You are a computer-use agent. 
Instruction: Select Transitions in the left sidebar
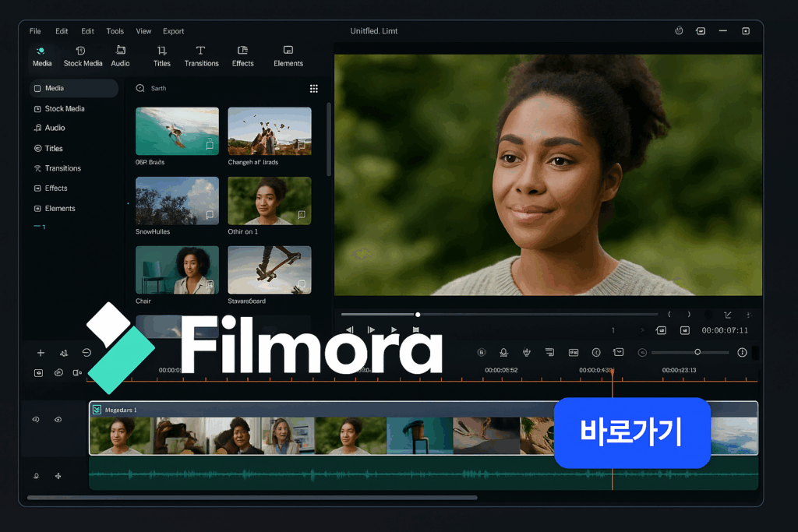(57, 167)
